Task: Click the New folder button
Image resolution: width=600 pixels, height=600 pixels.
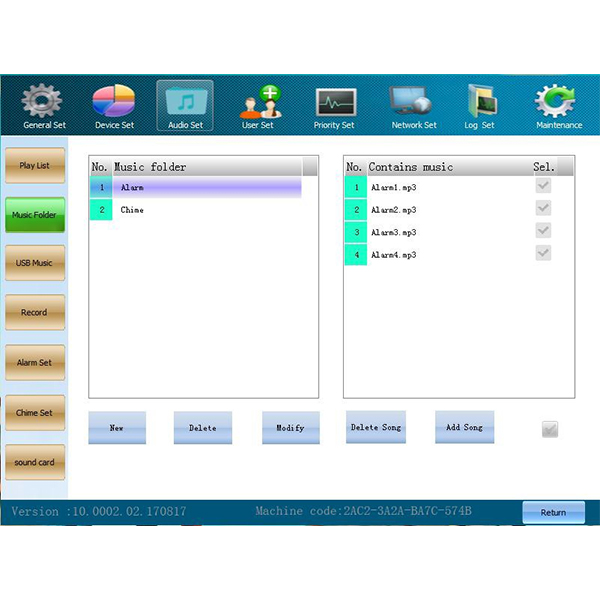Action: pos(117,428)
